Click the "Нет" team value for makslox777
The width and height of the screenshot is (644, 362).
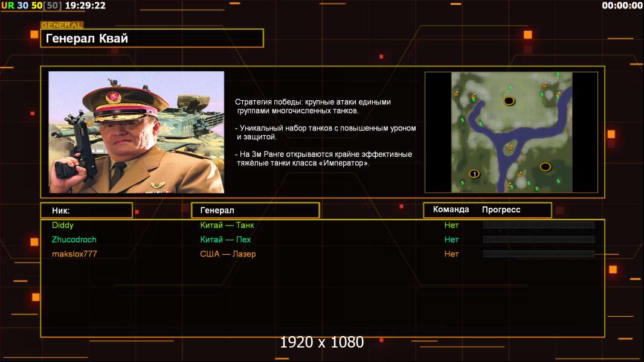point(451,254)
